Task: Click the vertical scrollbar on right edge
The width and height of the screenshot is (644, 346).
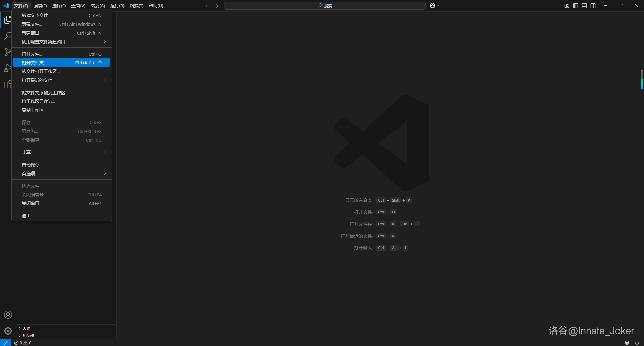Action: (642, 80)
